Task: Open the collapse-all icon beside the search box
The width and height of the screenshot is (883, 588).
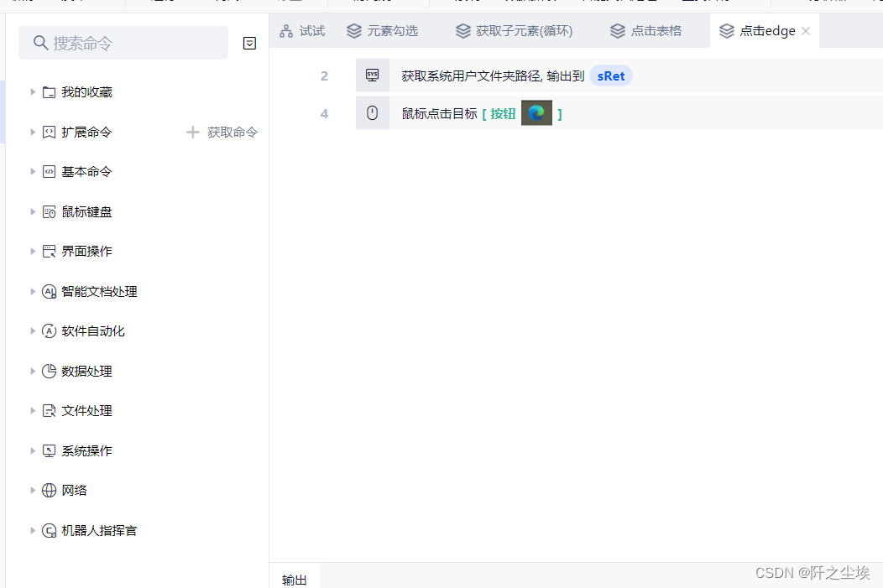Action: click(249, 44)
